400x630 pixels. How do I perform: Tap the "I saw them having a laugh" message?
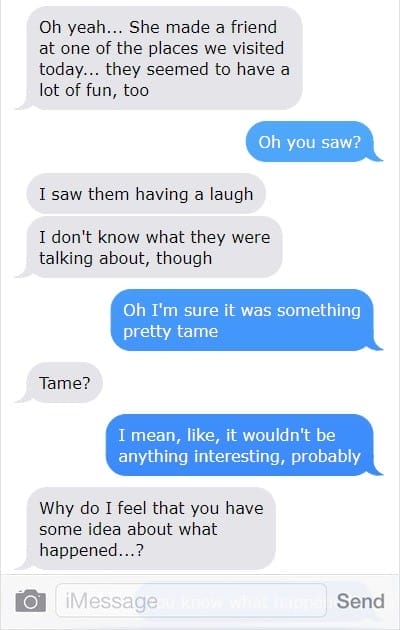(146, 194)
